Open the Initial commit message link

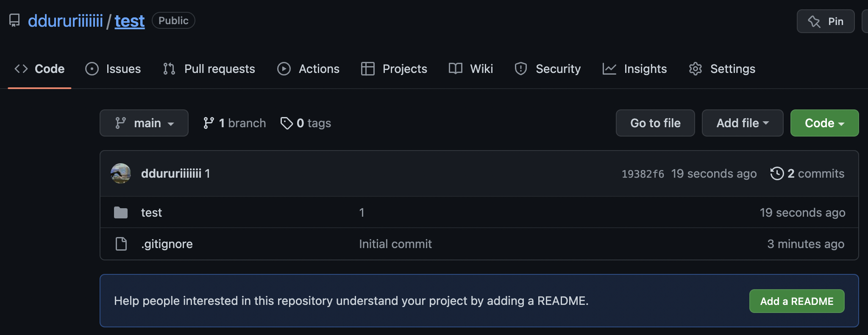[395, 244]
